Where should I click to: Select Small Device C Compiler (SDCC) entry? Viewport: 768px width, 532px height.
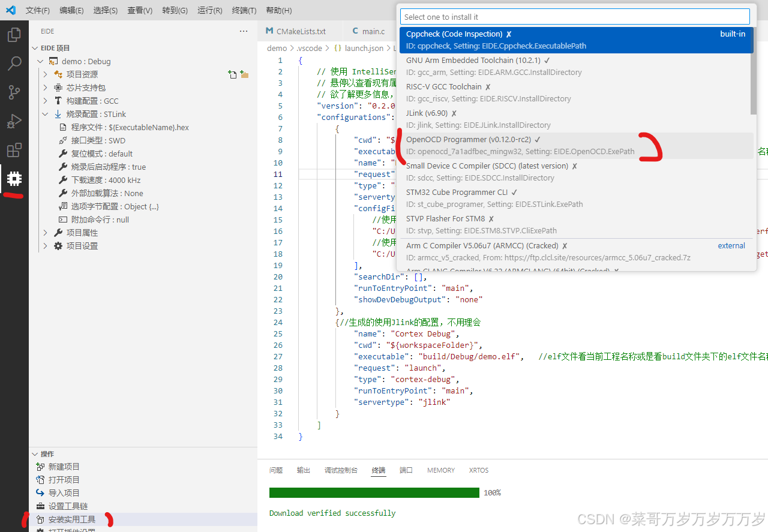point(575,172)
